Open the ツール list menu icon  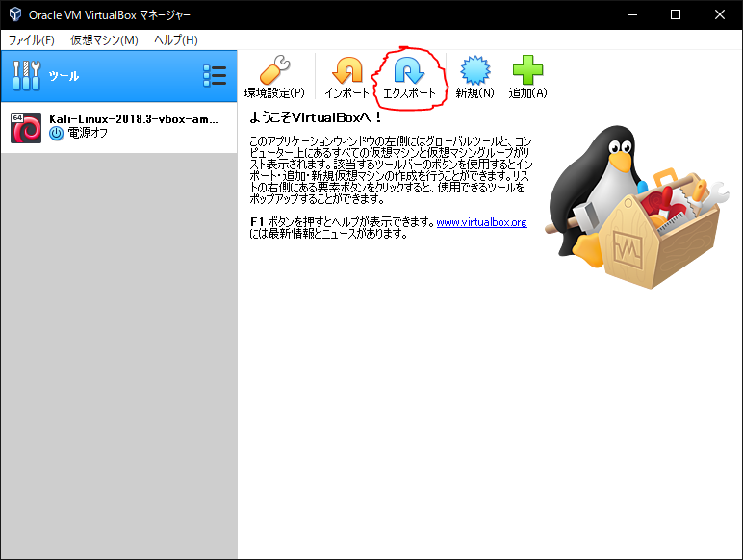pos(215,76)
